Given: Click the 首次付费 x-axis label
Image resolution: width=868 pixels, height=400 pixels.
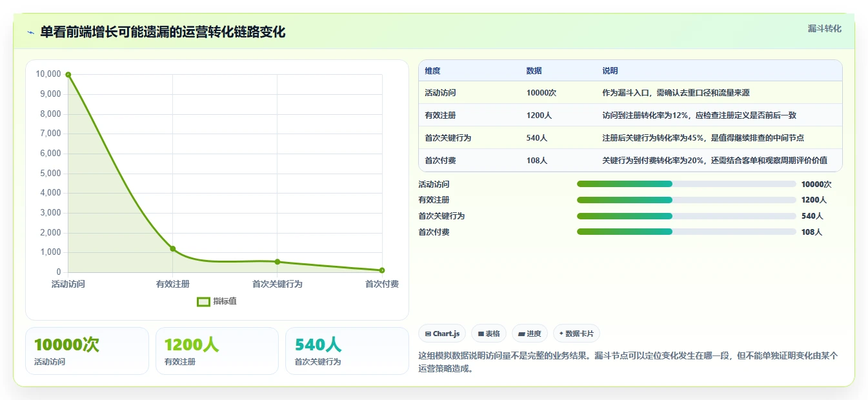Looking at the screenshot, I should pyautogui.click(x=382, y=284).
